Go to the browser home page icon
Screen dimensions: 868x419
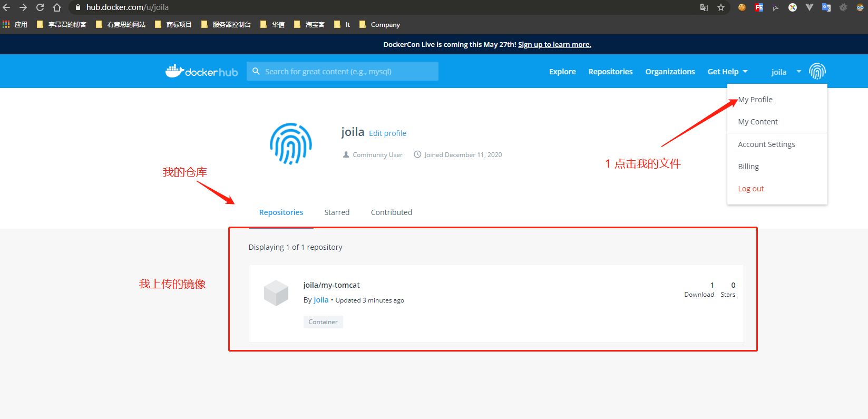pyautogui.click(x=57, y=7)
